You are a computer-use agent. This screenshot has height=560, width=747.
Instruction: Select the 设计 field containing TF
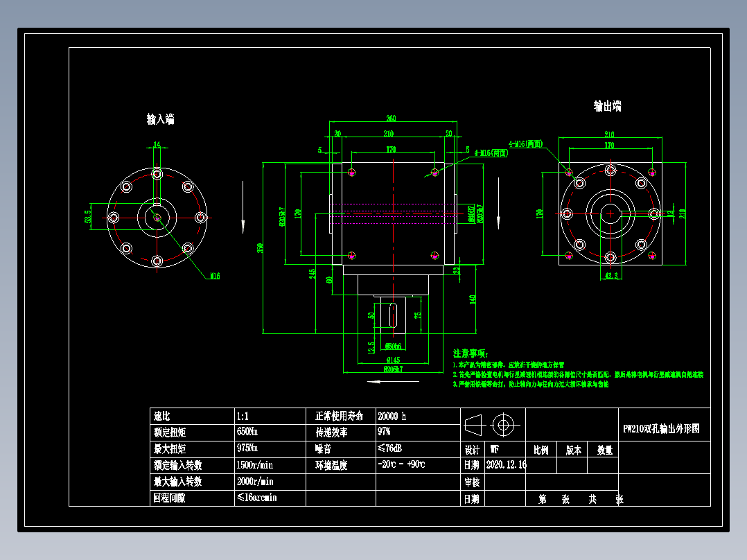494,449
